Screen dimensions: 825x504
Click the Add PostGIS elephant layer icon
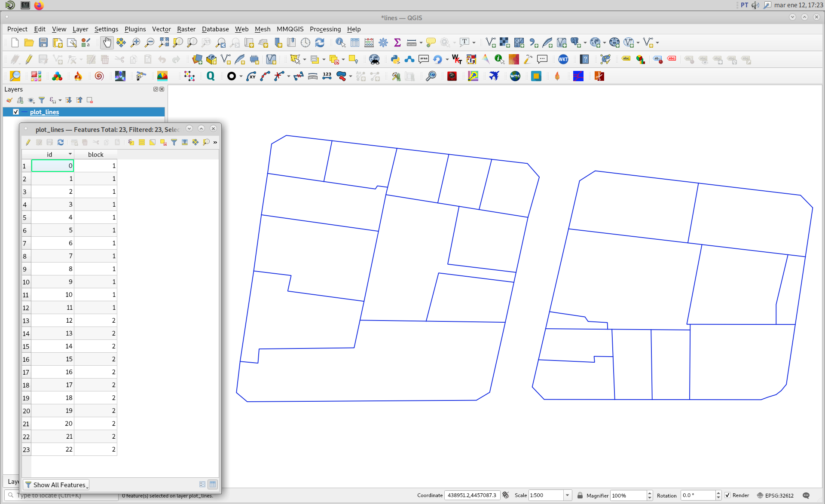tap(576, 43)
